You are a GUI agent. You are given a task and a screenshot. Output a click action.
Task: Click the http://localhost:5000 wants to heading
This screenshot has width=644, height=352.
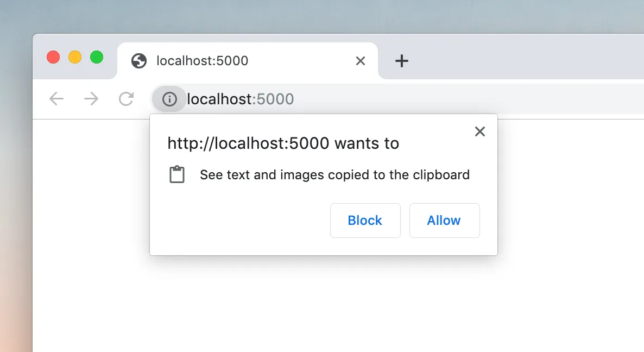(283, 143)
